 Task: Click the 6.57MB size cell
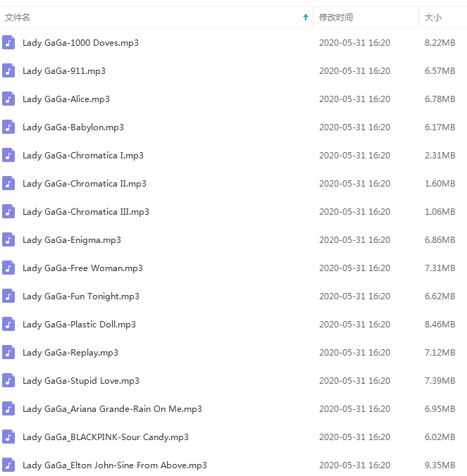440,71
